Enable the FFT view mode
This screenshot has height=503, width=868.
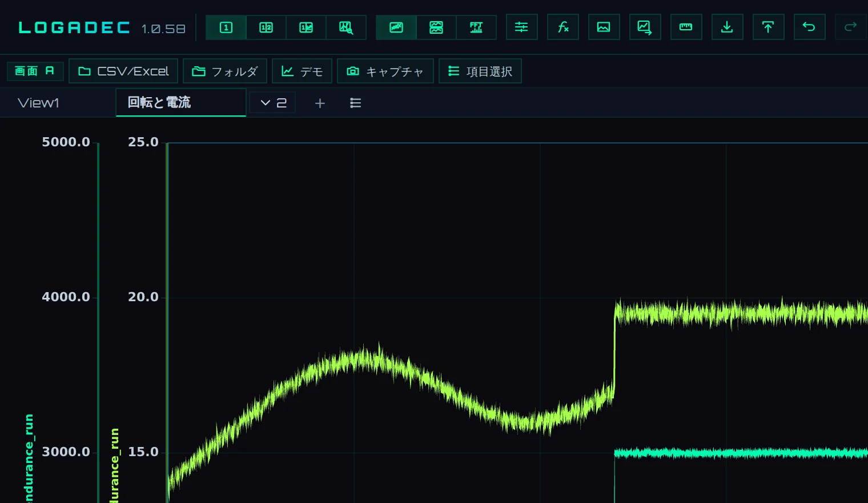(x=476, y=27)
